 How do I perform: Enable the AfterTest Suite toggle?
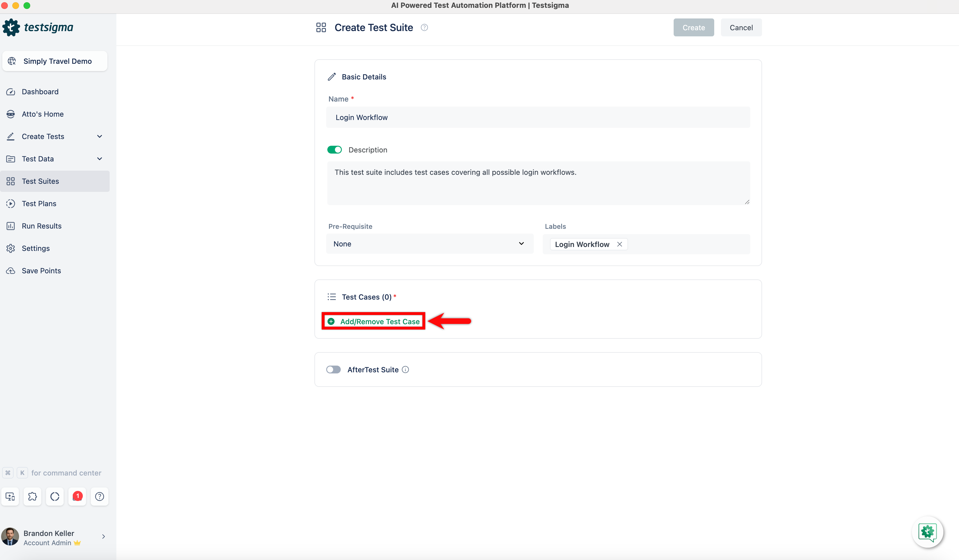click(333, 370)
